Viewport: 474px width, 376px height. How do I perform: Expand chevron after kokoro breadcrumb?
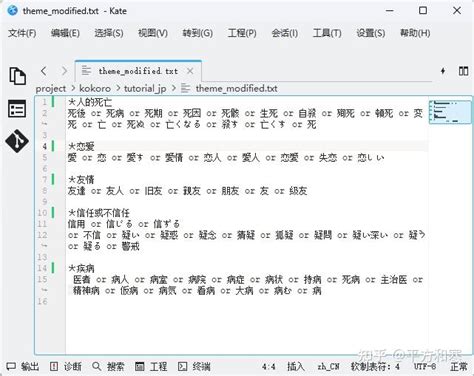click(118, 89)
